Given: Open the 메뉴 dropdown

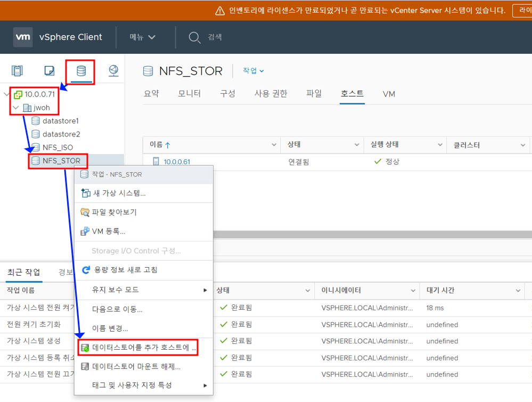Looking at the screenshot, I should click(x=142, y=37).
